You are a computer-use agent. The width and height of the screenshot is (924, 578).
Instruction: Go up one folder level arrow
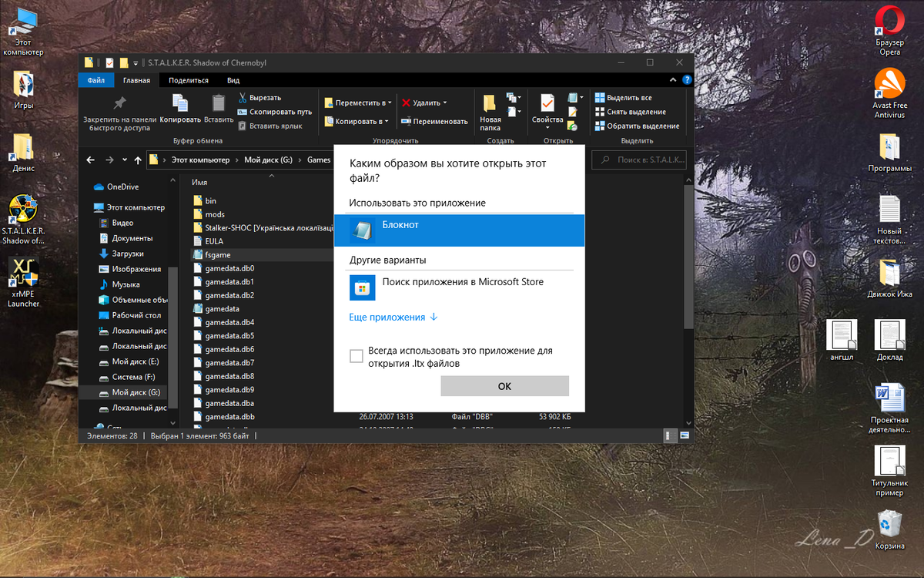click(x=138, y=160)
